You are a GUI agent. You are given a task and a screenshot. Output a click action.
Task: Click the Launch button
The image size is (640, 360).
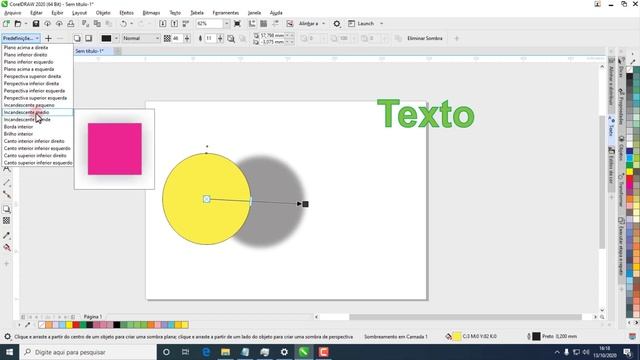coord(361,24)
